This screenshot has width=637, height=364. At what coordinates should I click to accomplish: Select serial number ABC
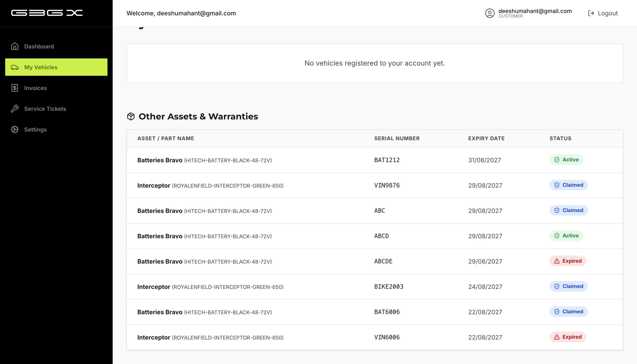tap(380, 211)
